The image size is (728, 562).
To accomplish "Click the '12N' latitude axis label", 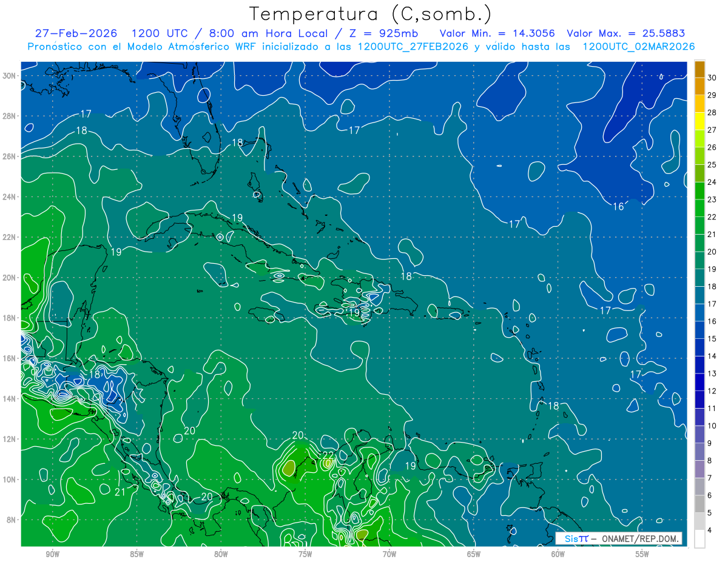I will [x=10, y=439].
